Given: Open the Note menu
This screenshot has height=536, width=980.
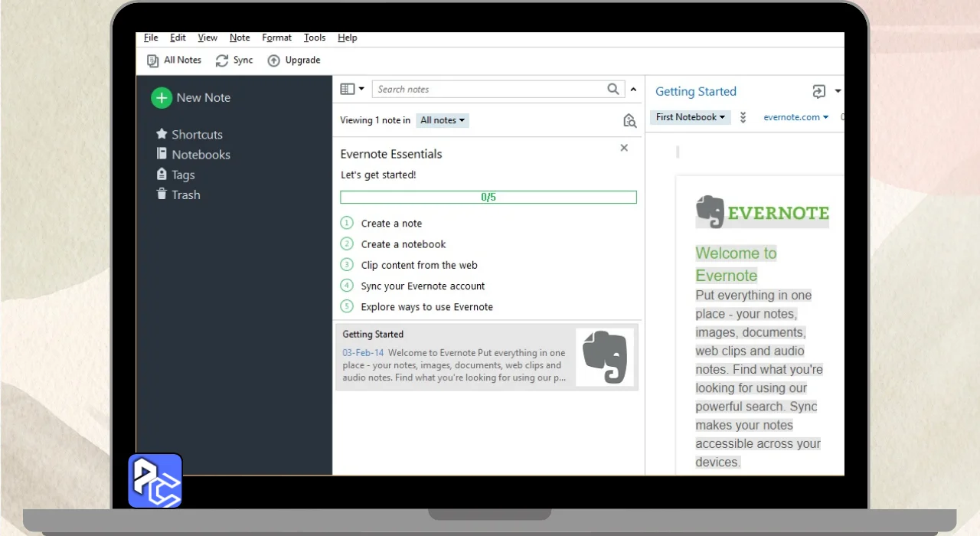Looking at the screenshot, I should pos(240,38).
